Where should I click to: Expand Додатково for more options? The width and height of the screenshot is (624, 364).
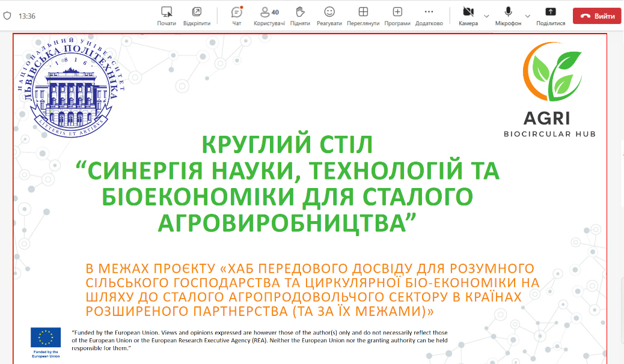coord(428,13)
